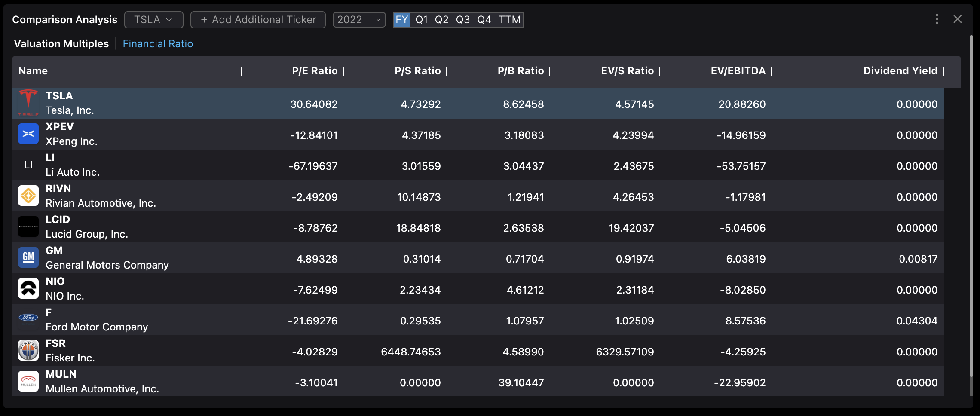
Task: Click Li Auto P/E value -67.19637
Action: (313, 166)
